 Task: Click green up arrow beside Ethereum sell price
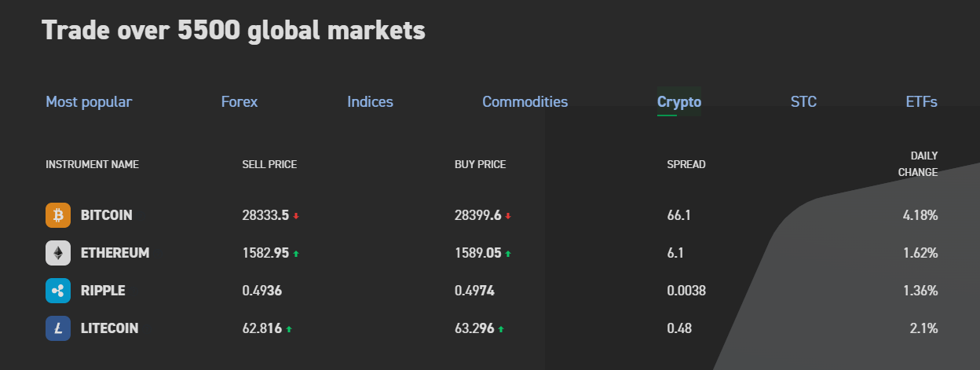coord(296,254)
